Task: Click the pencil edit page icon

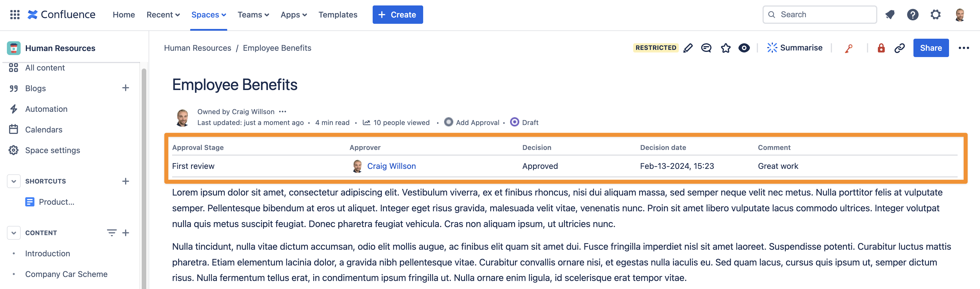Action: pyautogui.click(x=688, y=48)
